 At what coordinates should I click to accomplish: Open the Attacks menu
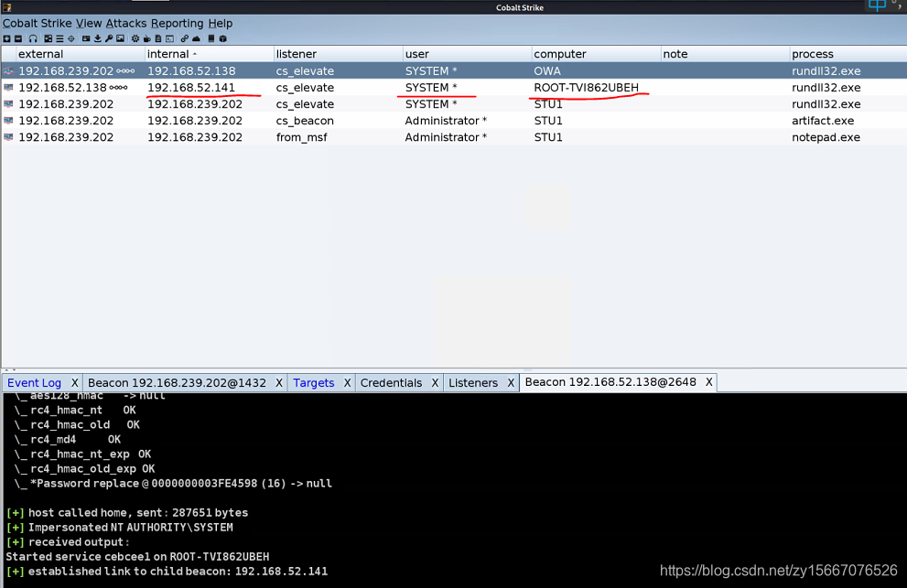pyautogui.click(x=126, y=24)
